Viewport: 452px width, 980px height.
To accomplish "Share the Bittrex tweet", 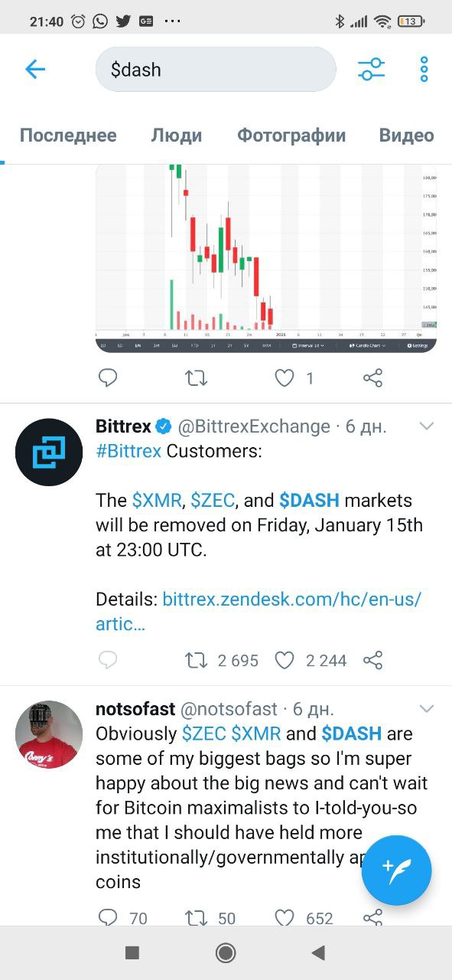I will click(372, 660).
